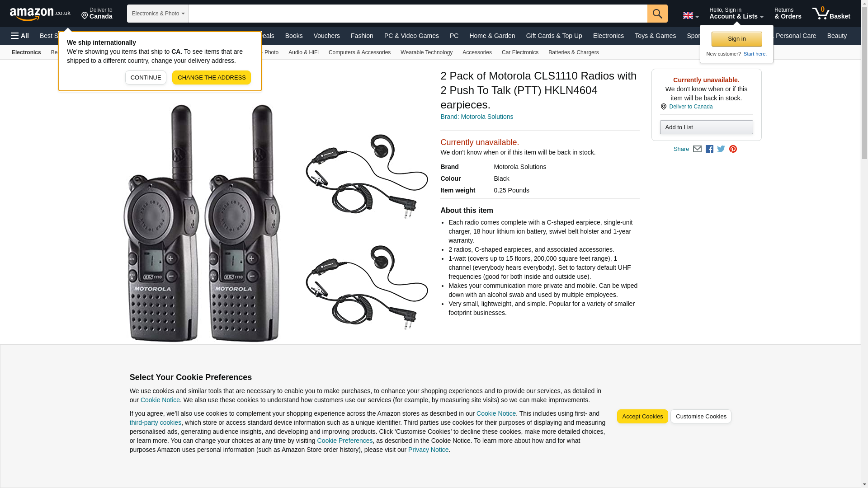The width and height of the screenshot is (868, 488).
Task: Share product on Twitter icon
Action: click(721, 149)
